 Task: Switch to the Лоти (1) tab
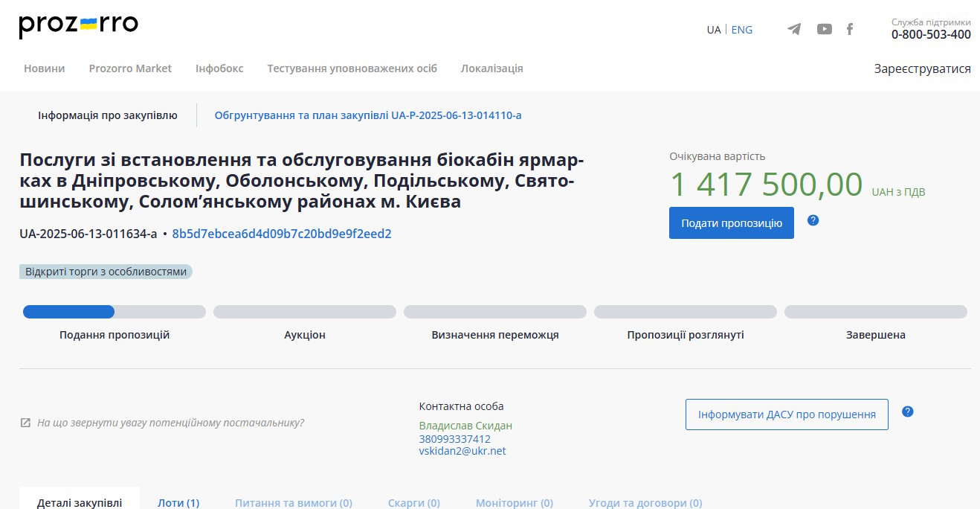click(178, 503)
